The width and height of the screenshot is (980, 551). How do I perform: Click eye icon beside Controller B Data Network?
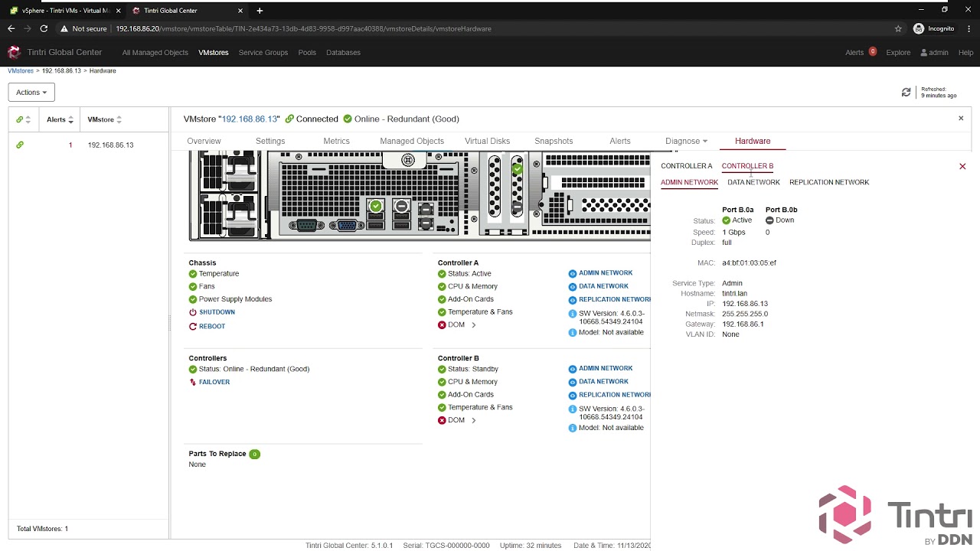pyautogui.click(x=573, y=382)
